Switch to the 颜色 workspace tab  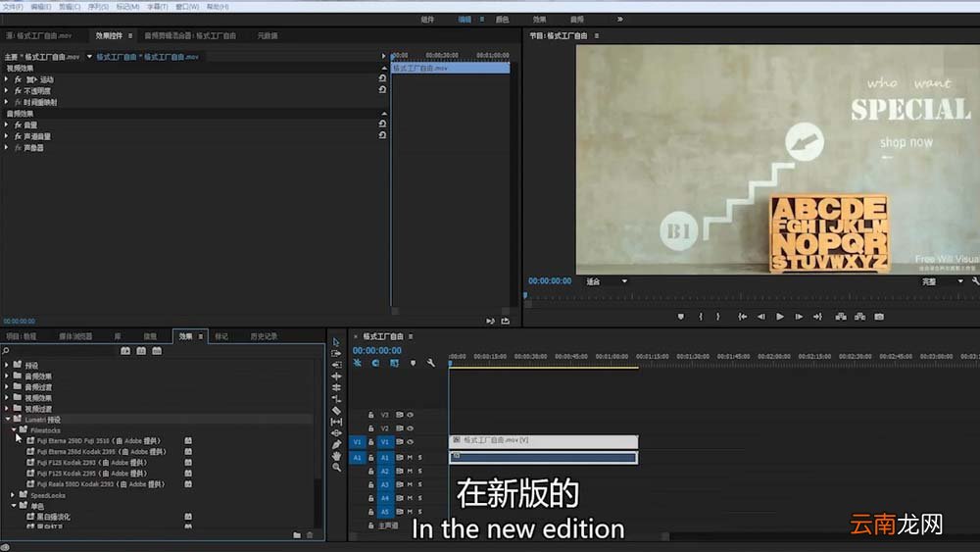[x=502, y=20]
